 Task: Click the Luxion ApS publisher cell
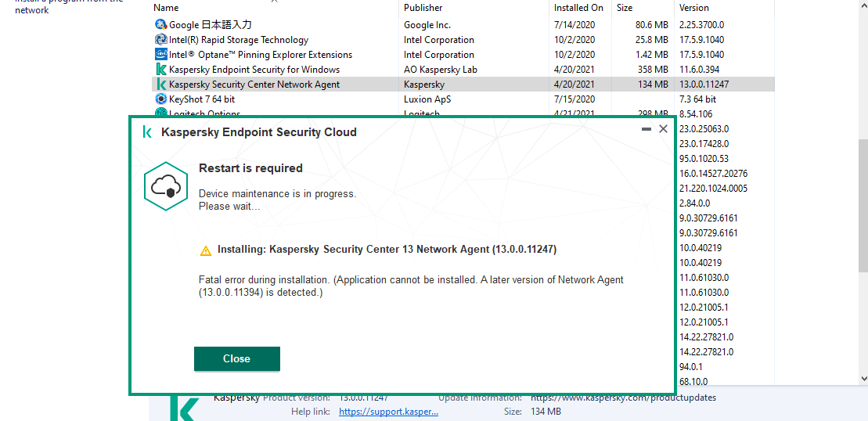pyautogui.click(x=426, y=99)
